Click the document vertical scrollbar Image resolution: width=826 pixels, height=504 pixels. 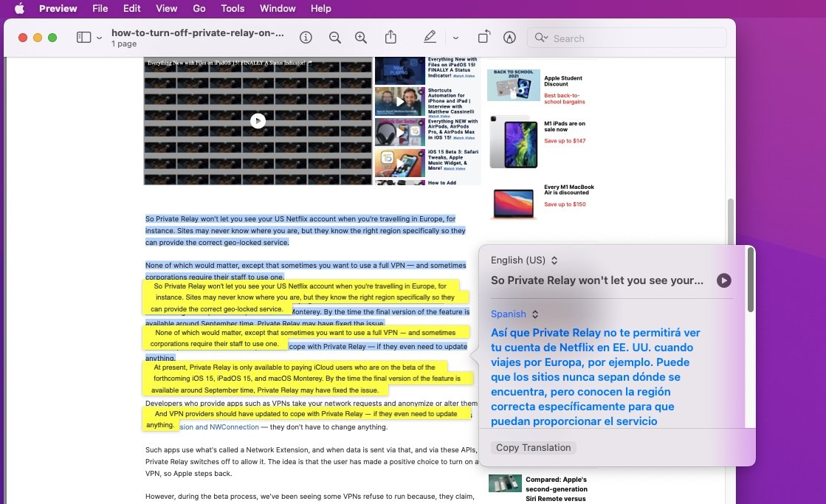[730, 222]
